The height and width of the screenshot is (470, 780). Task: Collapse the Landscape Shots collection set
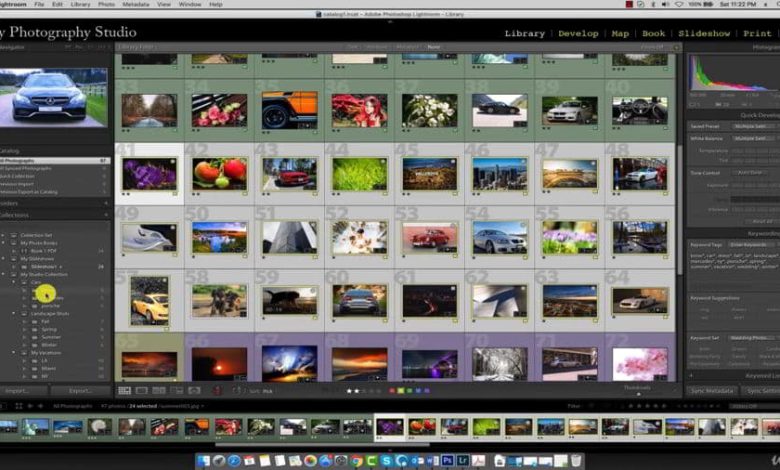click(x=14, y=314)
